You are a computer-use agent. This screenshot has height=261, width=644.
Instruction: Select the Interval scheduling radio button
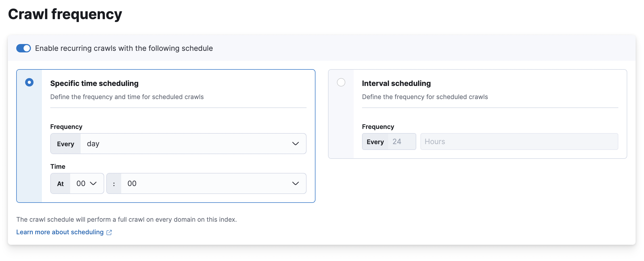pos(341,82)
